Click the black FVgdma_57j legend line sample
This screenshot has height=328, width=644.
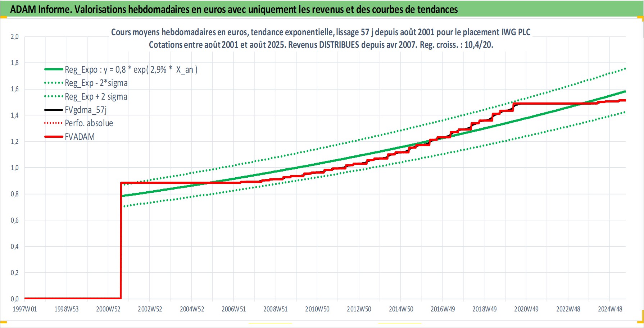point(54,110)
